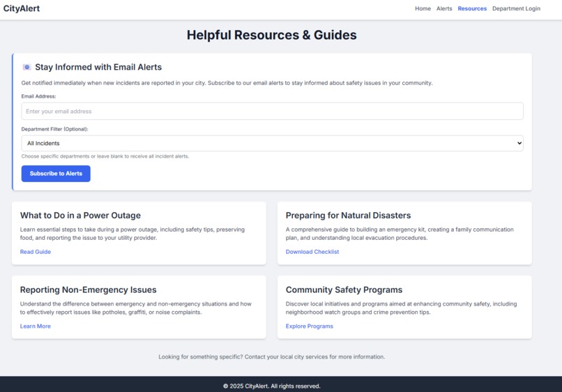Select the Resources nav item
The height and width of the screenshot is (392, 562).
point(472,8)
